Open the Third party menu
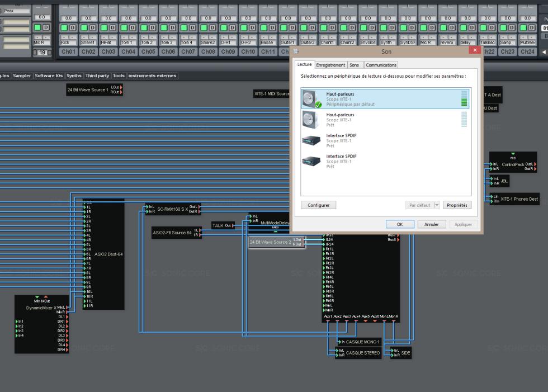548x392 pixels. 97,76
